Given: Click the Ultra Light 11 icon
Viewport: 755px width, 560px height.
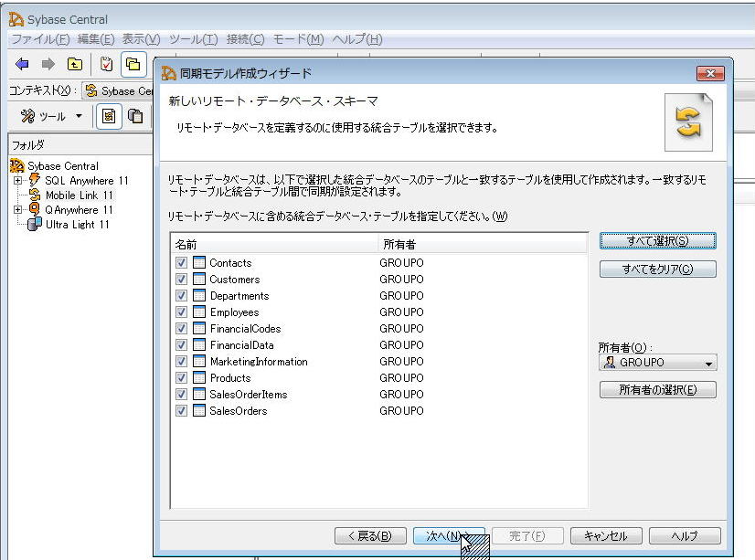Looking at the screenshot, I should [35, 225].
